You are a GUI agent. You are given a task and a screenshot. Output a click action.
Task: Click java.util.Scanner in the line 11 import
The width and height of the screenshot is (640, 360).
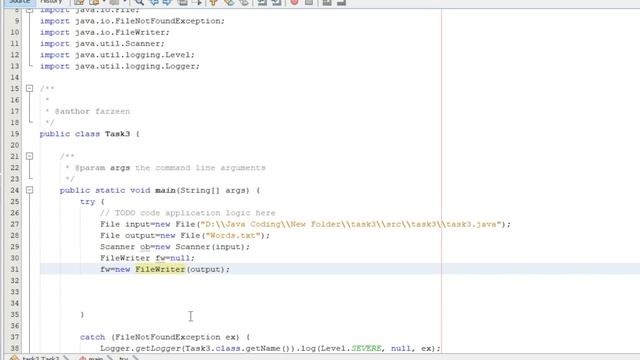118,44
